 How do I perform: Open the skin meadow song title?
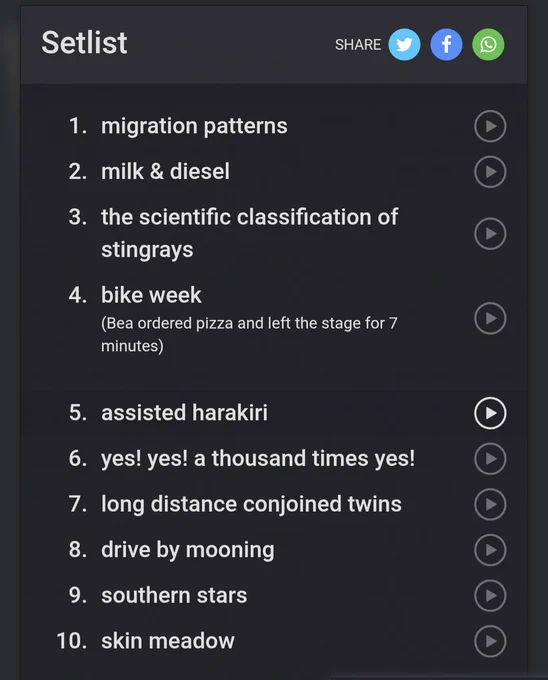(x=168, y=641)
